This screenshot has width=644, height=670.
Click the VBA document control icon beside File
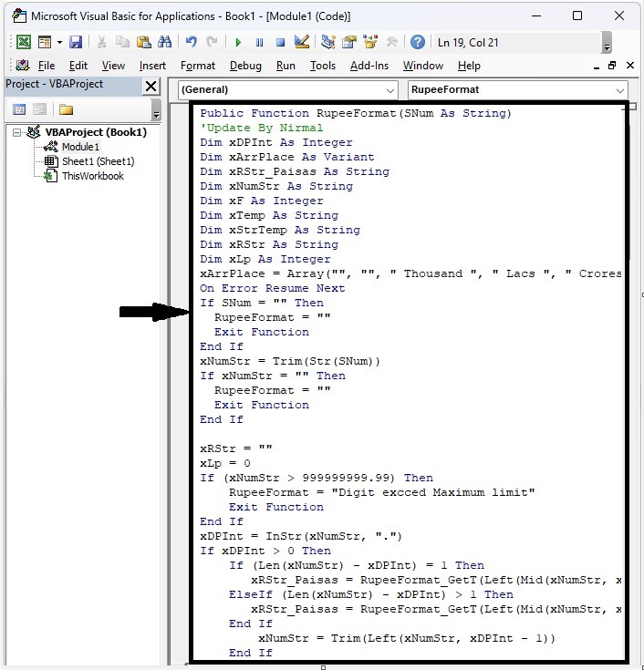pyautogui.click(x=23, y=66)
